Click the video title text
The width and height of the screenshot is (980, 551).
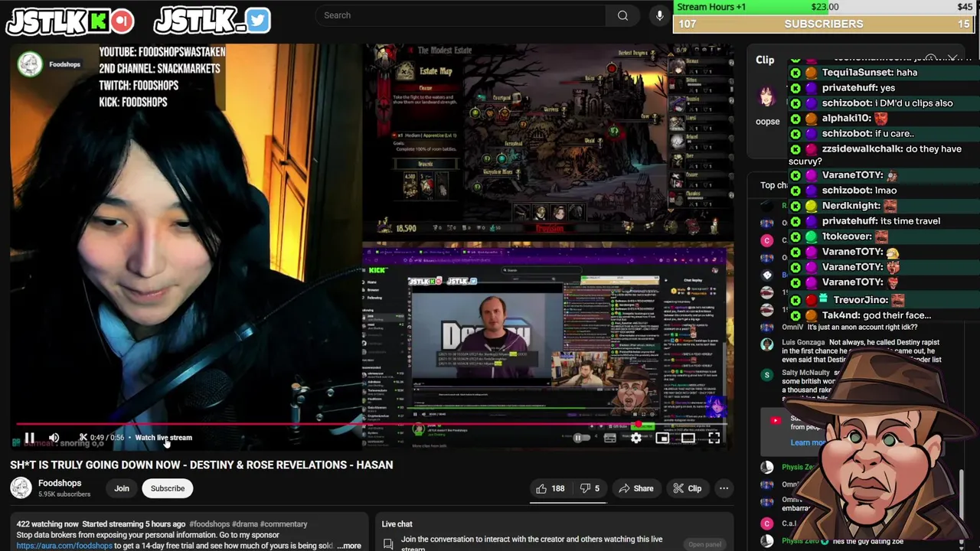point(201,465)
